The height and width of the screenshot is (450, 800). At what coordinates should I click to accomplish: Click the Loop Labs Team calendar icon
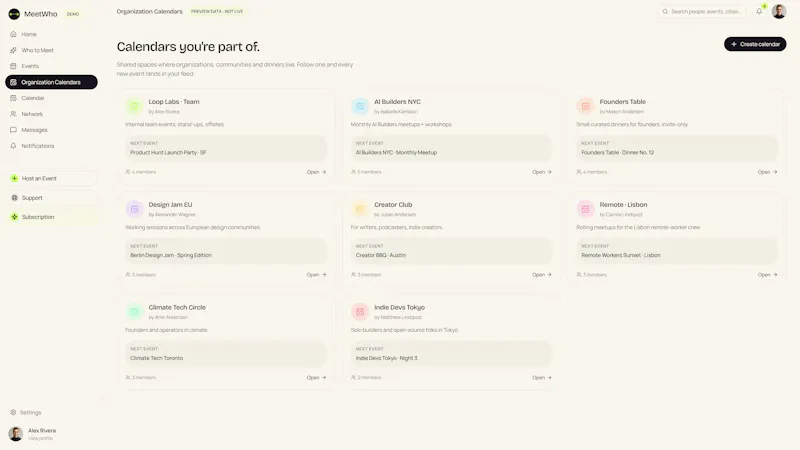(x=134, y=106)
